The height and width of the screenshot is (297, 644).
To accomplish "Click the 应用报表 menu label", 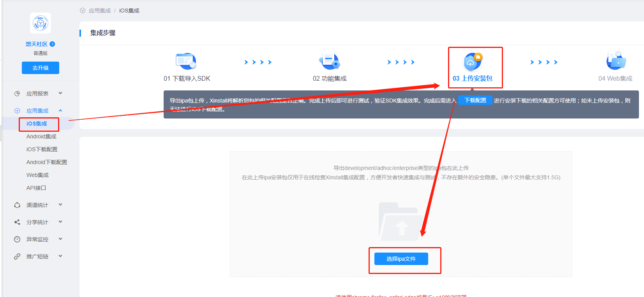I will point(37,94).
